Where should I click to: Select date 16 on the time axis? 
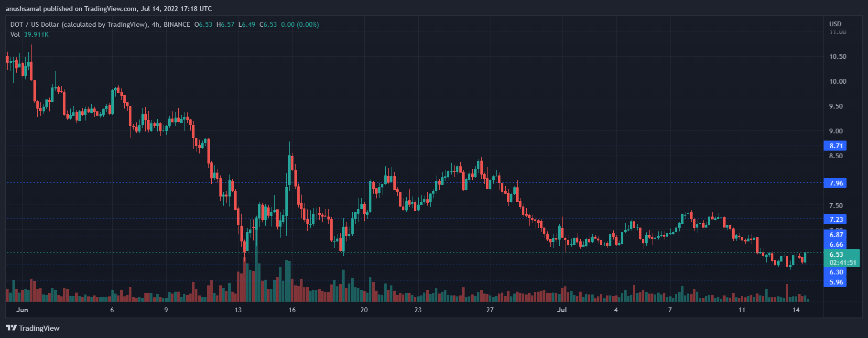point(292,310)
